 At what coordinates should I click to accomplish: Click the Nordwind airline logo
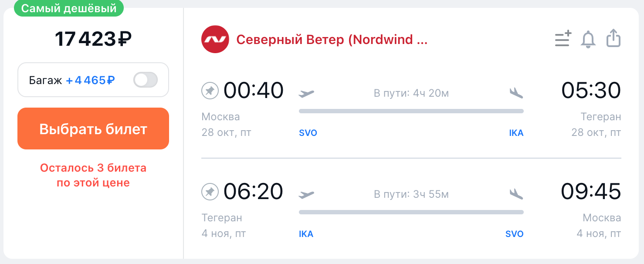coord(215,40)
